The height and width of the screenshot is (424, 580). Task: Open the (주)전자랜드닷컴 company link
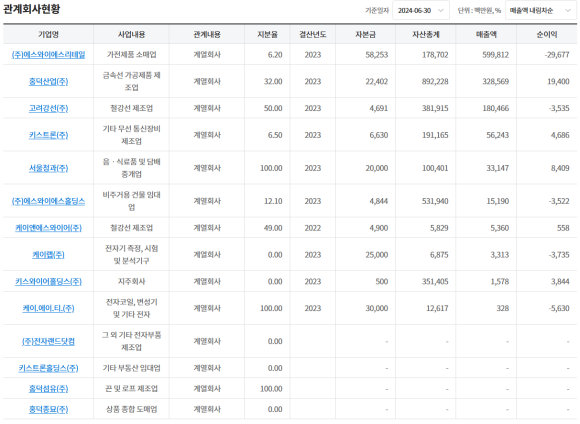[48, 341]
